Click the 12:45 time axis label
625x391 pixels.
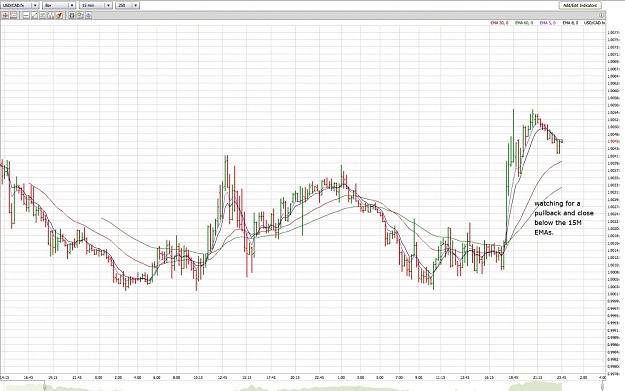pos(222,377)
